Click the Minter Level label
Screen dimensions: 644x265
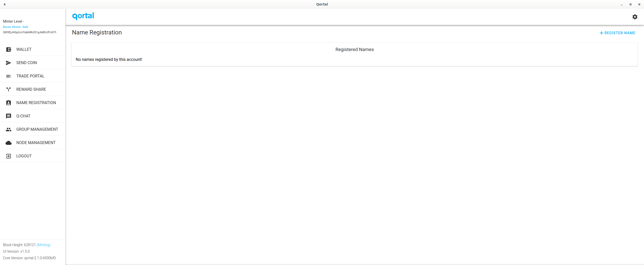click(14, 21)
